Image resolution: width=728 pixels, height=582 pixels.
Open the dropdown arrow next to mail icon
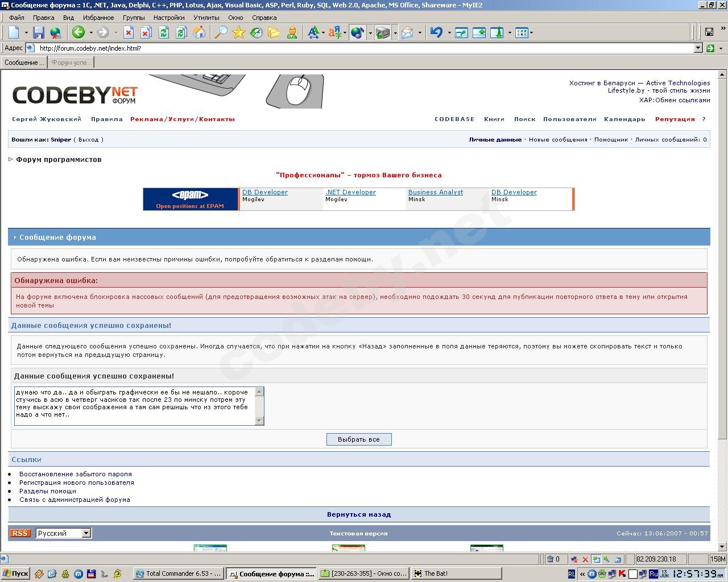click(420, 32)
